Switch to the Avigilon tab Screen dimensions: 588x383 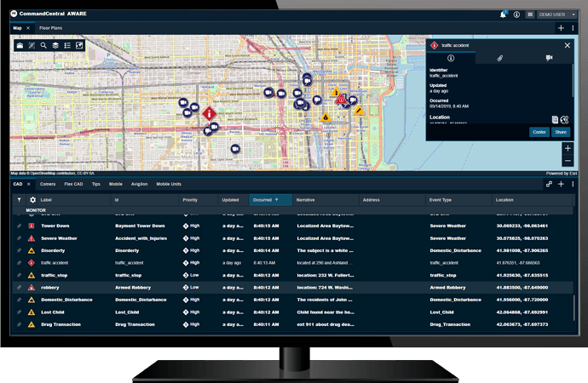pyautogui.click(x=139, y=184)
